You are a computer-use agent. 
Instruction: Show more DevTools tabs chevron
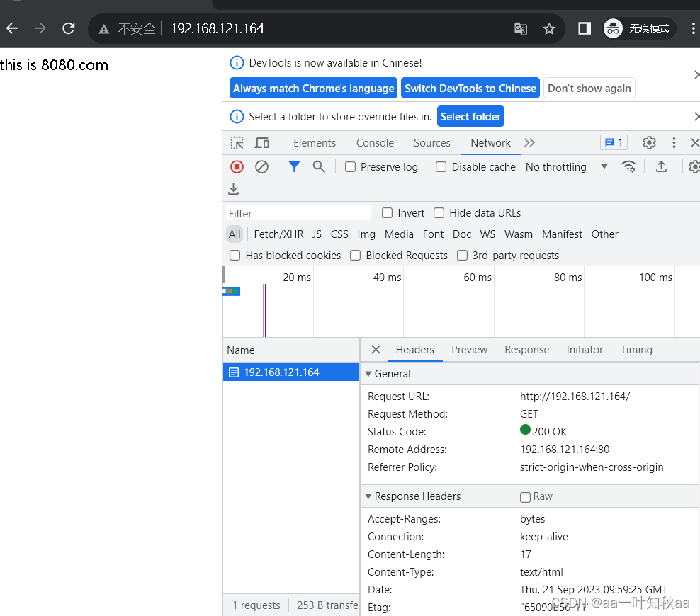click(529, 143)
